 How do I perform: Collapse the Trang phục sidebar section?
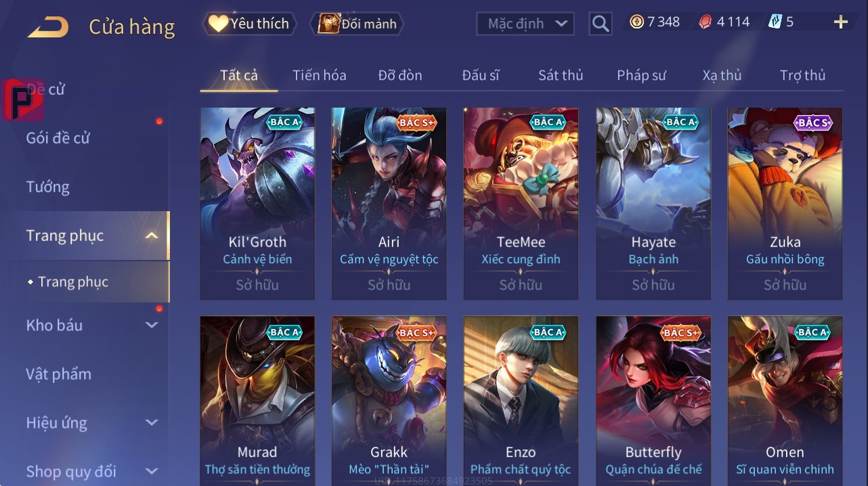click(152, 236)
